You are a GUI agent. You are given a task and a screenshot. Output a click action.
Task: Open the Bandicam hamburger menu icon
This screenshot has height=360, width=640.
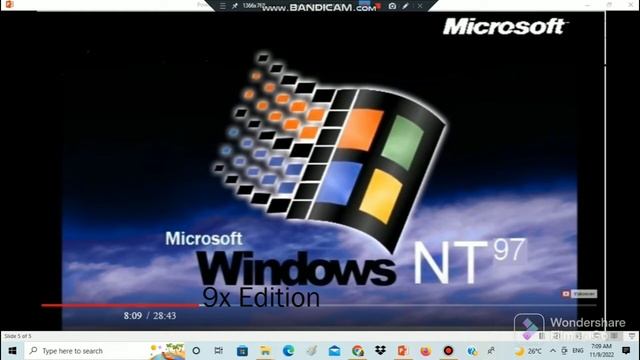pos(222,6)
